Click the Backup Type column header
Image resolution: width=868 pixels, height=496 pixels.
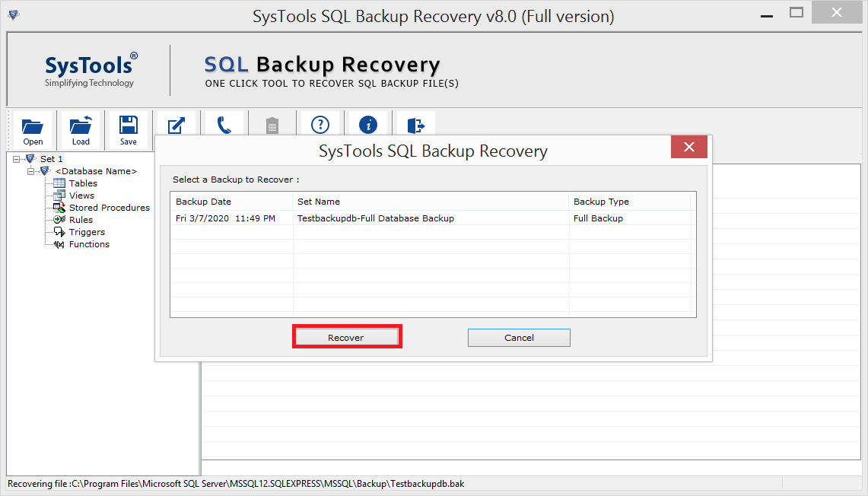(629, 202)
